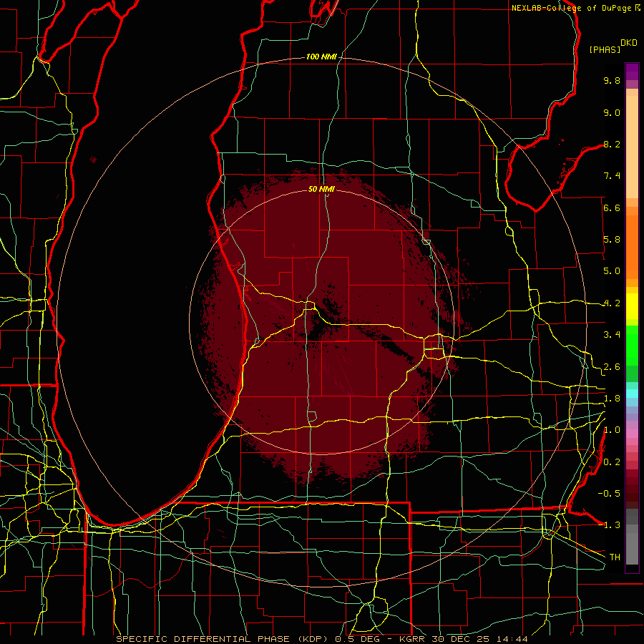Pick the bright green segment of the color bar
Screen dimensions: 644x644
632,345
